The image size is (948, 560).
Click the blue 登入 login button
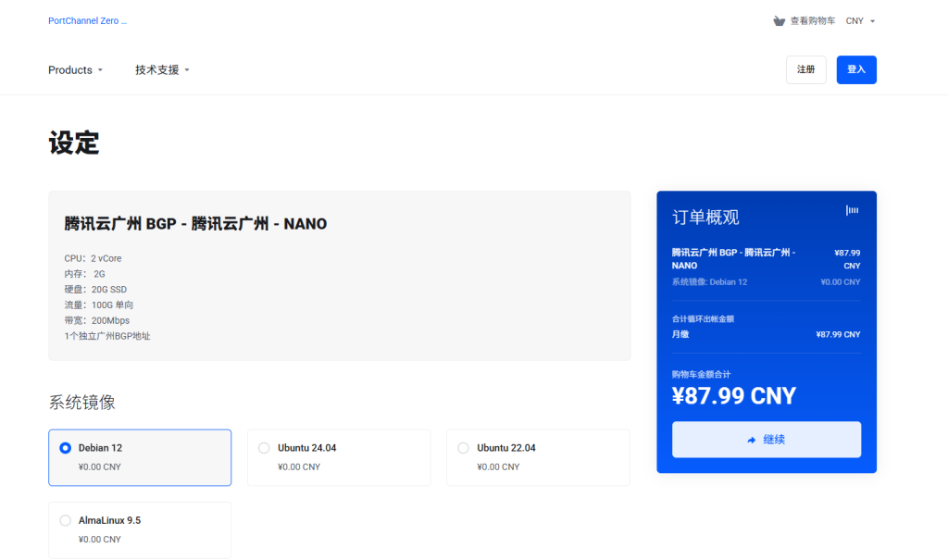pos(855,69)
